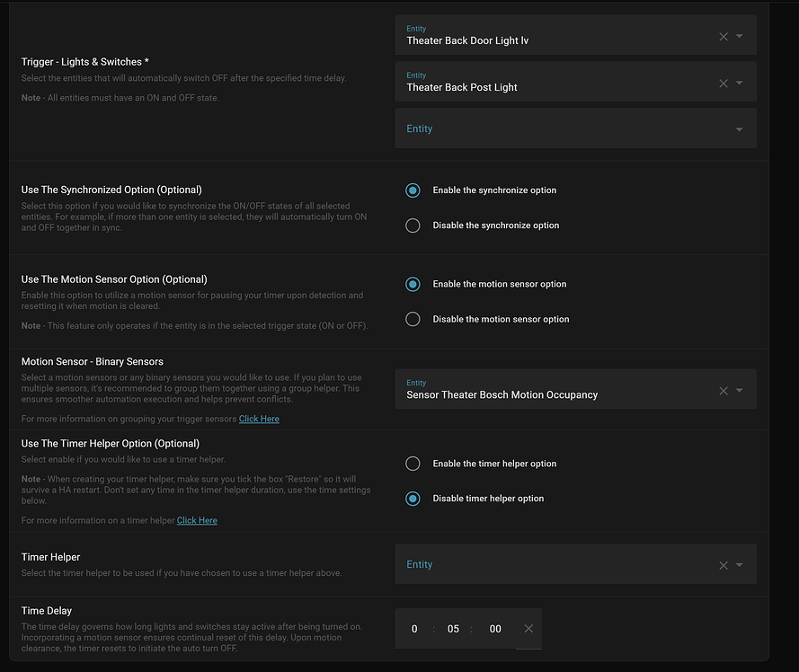Clear the Theater Back Door Light entity
Screen dimensions: 799x672
pos(724,36)
